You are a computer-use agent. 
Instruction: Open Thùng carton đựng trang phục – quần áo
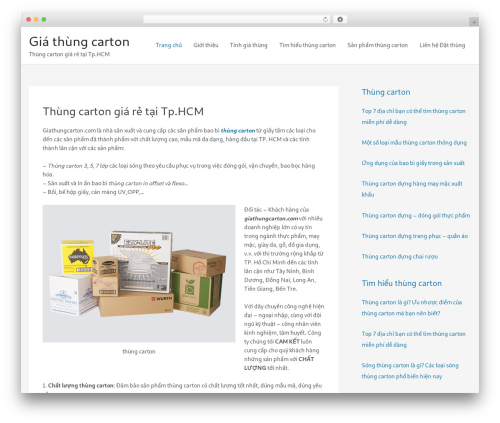pyautogui.click(x=415, y=236)
